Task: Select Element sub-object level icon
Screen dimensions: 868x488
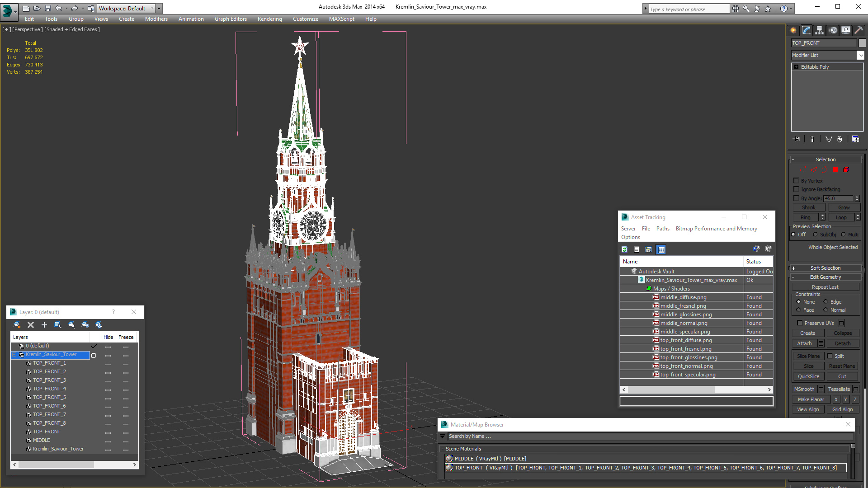Action: pos(846,170)
